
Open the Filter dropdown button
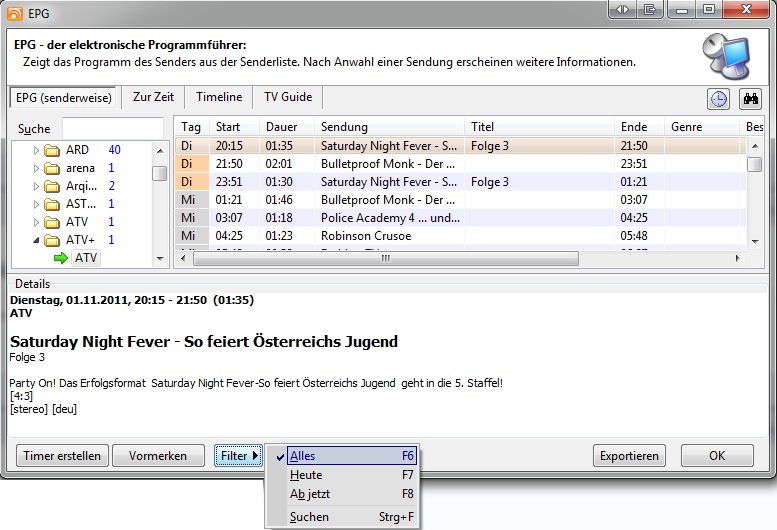click(x=239, y=456)
